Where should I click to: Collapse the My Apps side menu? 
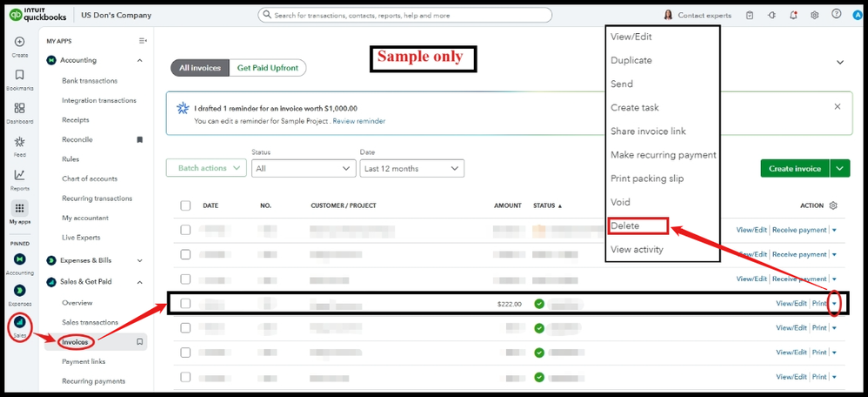143,41
